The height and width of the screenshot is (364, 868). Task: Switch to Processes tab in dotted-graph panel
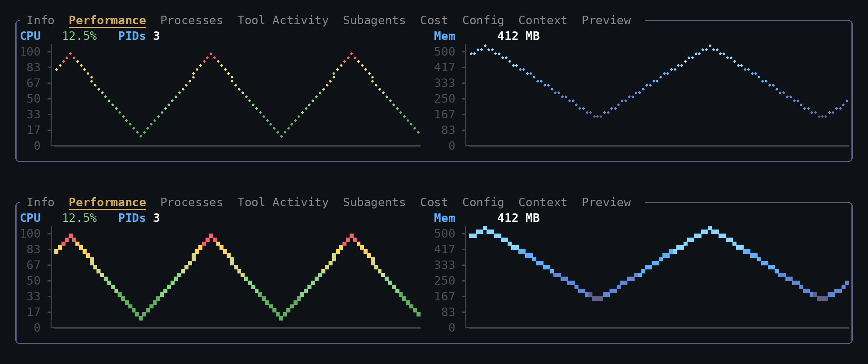point(192,20)
